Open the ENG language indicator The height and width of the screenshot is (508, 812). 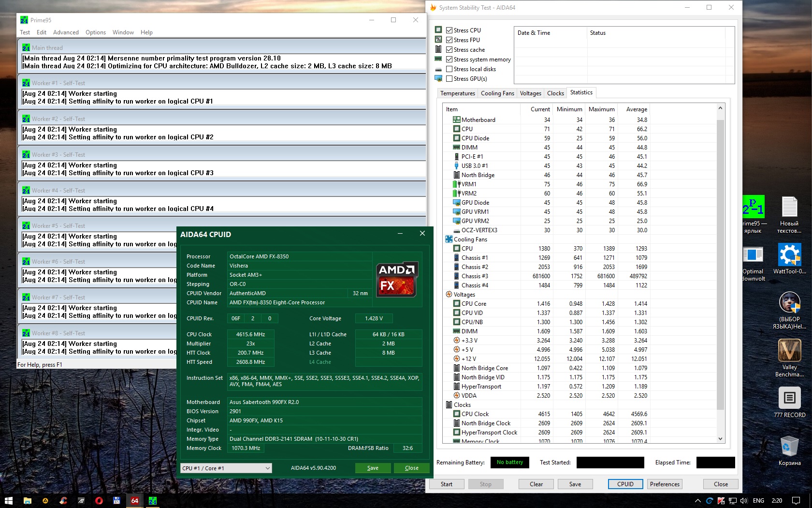click(758, 501)
